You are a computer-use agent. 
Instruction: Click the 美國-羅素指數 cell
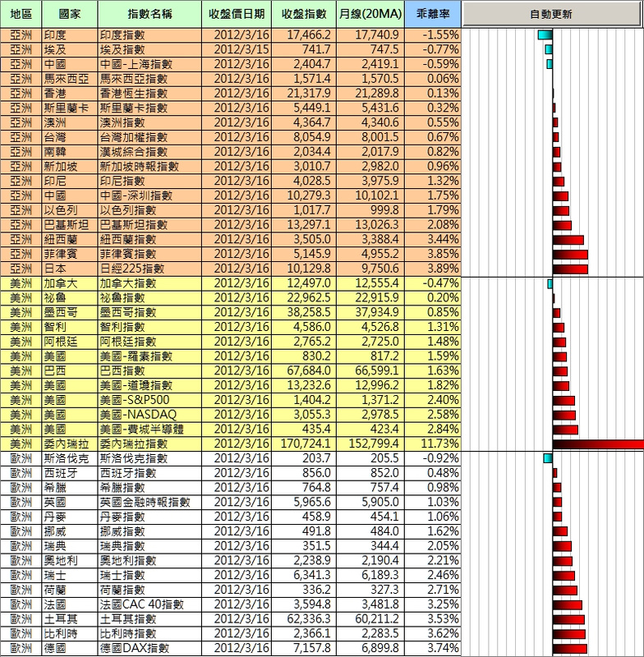pos(149,356)
